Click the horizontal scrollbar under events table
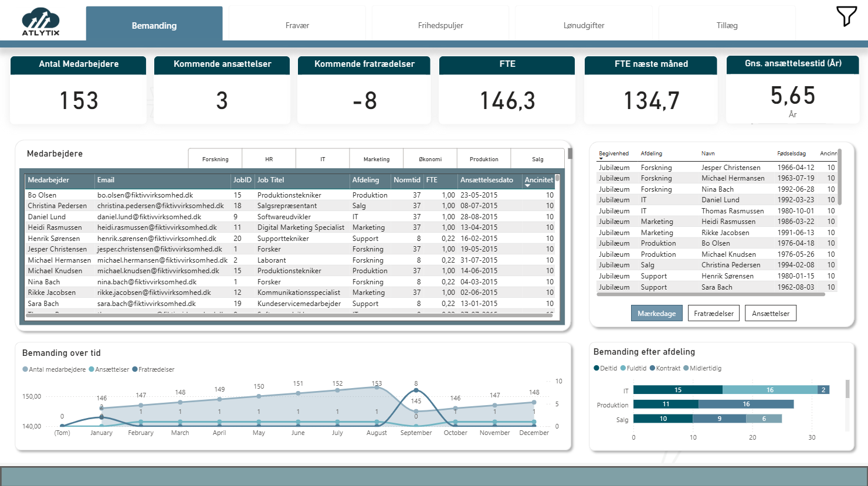 pos(711,294)
